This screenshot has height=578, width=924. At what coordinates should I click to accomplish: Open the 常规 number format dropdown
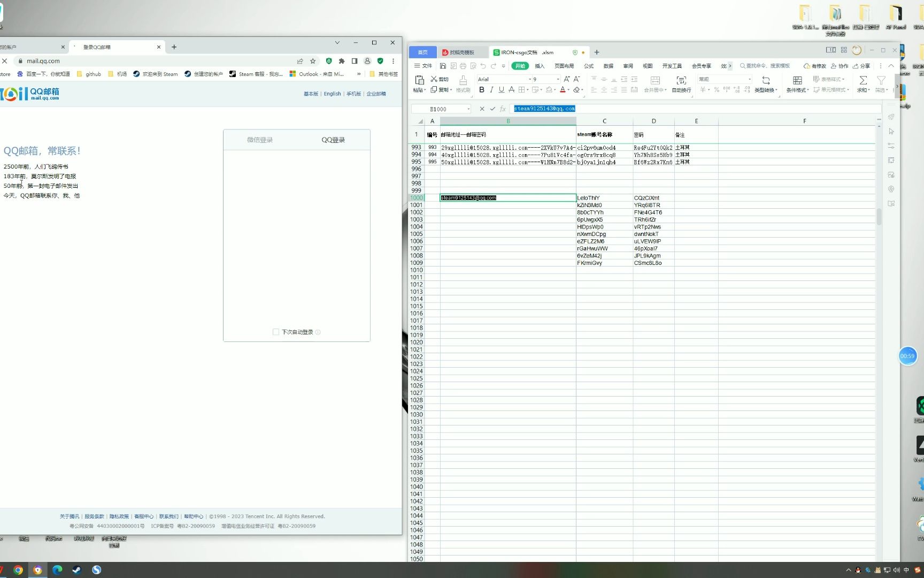tap(750, 79)
